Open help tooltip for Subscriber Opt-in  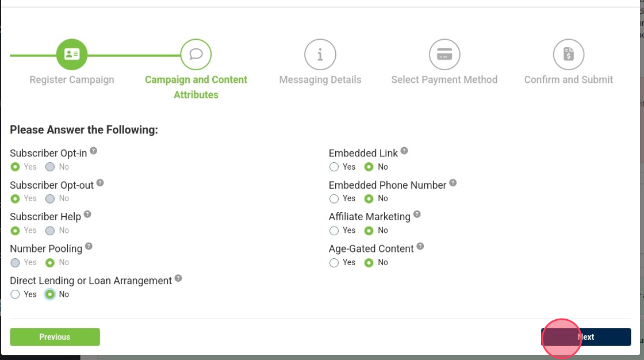point(94,151)
